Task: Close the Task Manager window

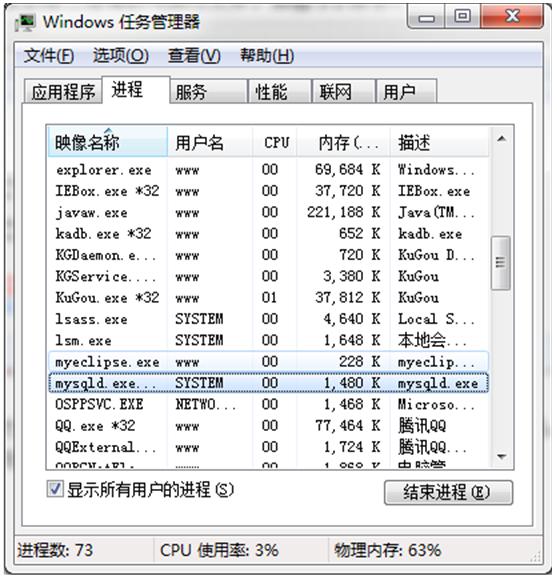Action: click(x=512, y=17)
